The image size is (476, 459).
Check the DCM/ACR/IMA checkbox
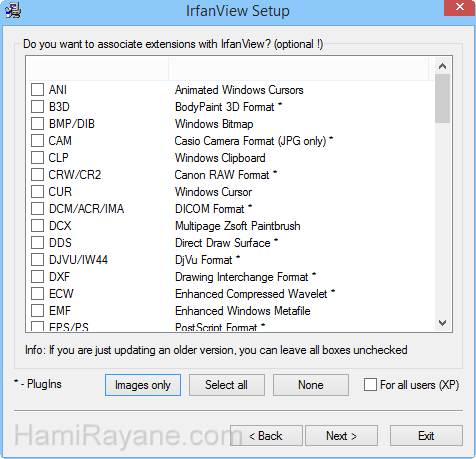37,209
